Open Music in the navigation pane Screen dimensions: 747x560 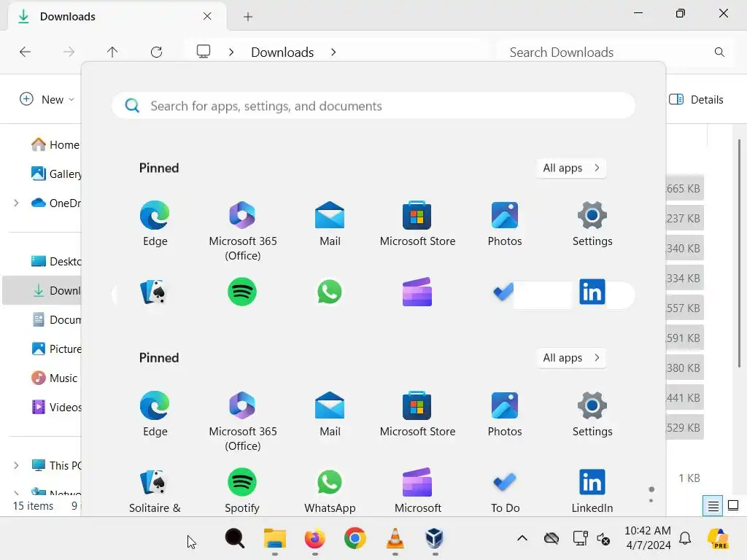point(54,378)
